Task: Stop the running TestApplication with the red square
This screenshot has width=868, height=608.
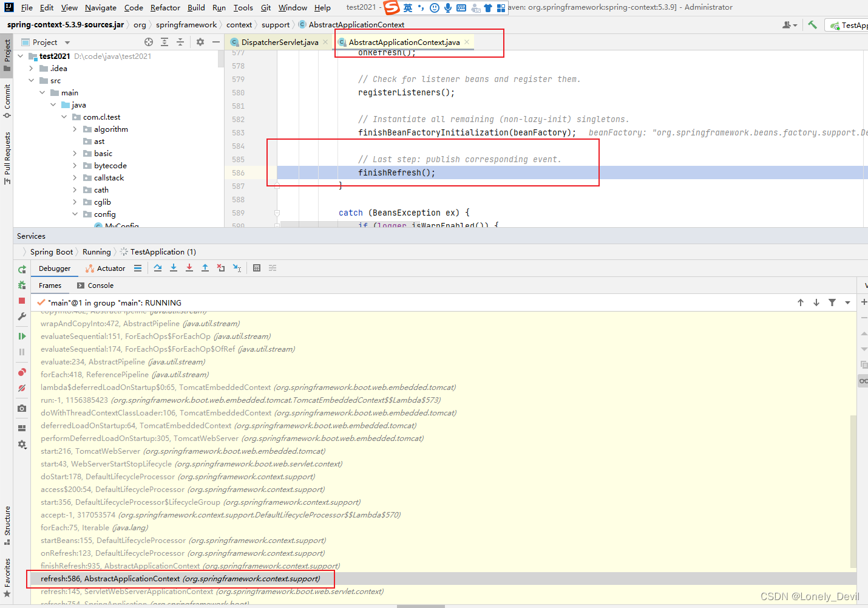Action: [x=22, y=301]
